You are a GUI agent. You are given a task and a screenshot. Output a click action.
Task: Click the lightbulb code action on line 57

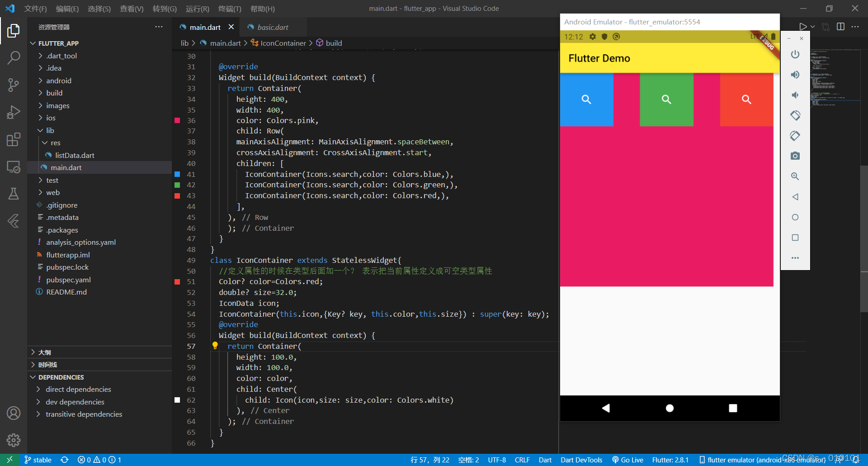(x=215, y=346)
